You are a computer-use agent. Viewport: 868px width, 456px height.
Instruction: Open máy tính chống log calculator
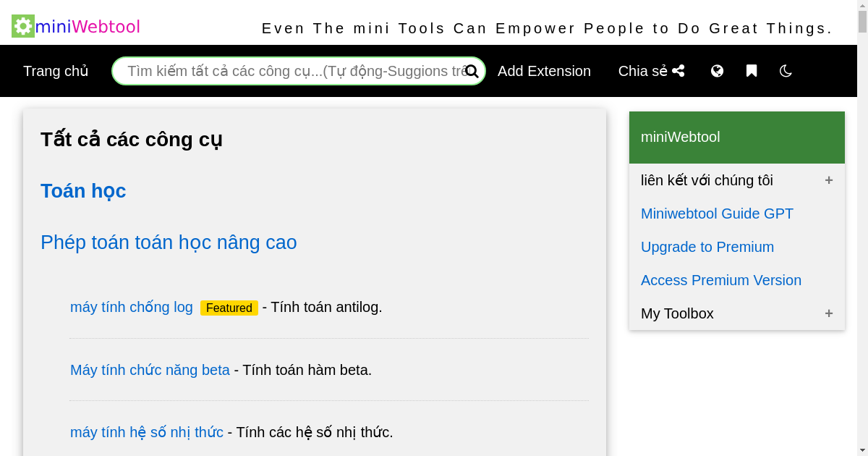pyautogui.click(x=131, y=307)
